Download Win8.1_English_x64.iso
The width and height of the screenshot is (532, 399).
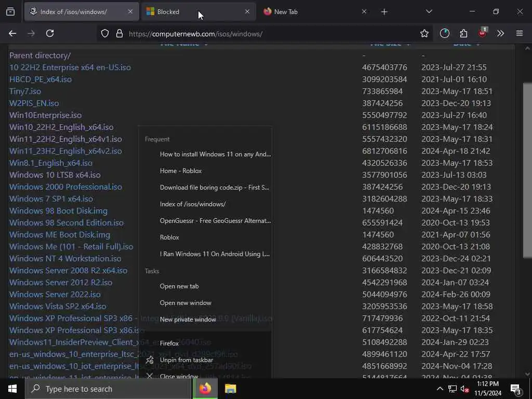[x=51, y=163]
